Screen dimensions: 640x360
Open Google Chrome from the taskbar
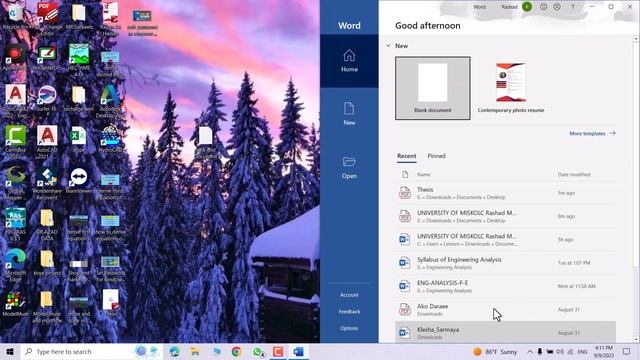(x=236, y=351)
